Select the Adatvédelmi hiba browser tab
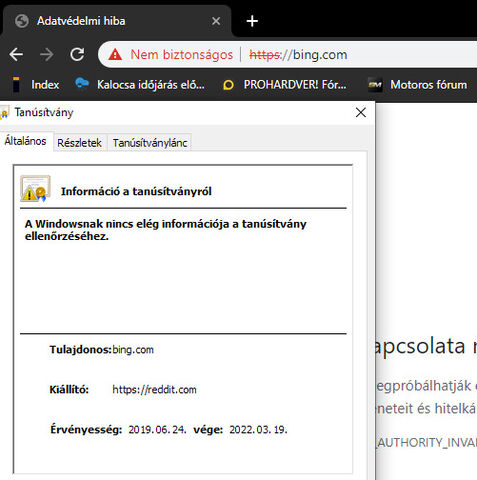The image size is (477, 480). [117, 21]
